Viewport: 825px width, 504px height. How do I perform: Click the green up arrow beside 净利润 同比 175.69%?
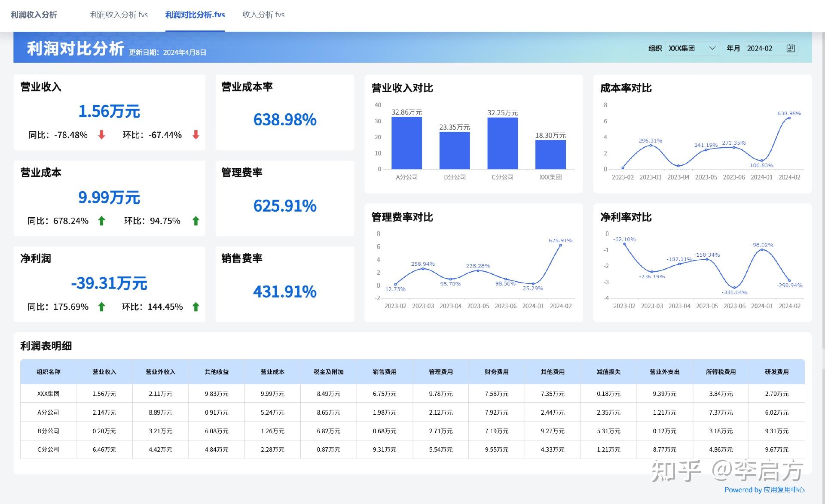tap(102, 307)
